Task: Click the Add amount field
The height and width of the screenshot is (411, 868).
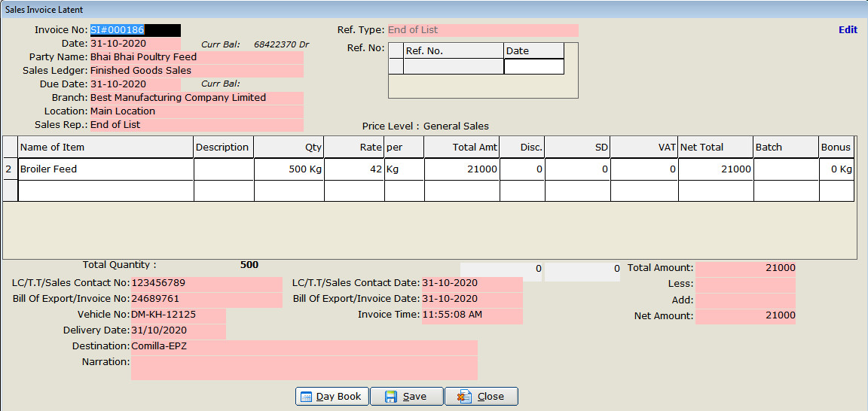Action: (x=745, y=300)
